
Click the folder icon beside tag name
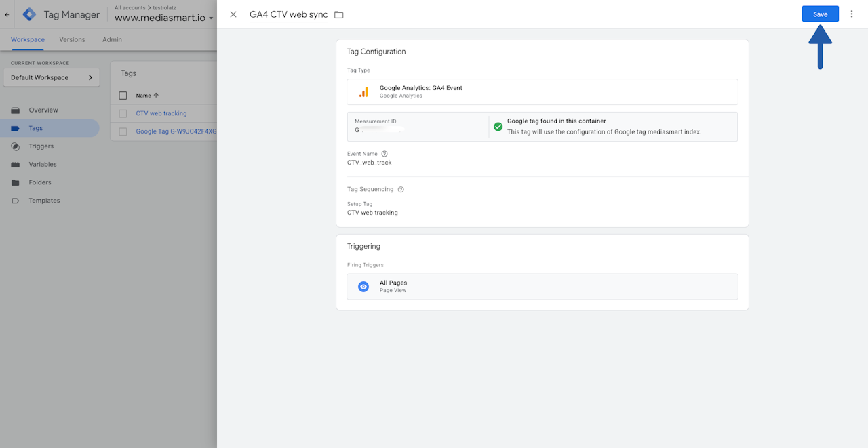339,15
